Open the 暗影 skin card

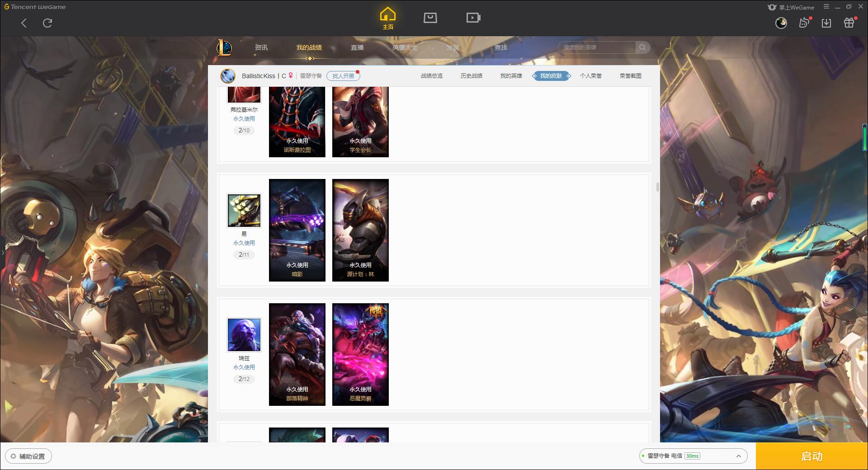click(x=297, y=230)
